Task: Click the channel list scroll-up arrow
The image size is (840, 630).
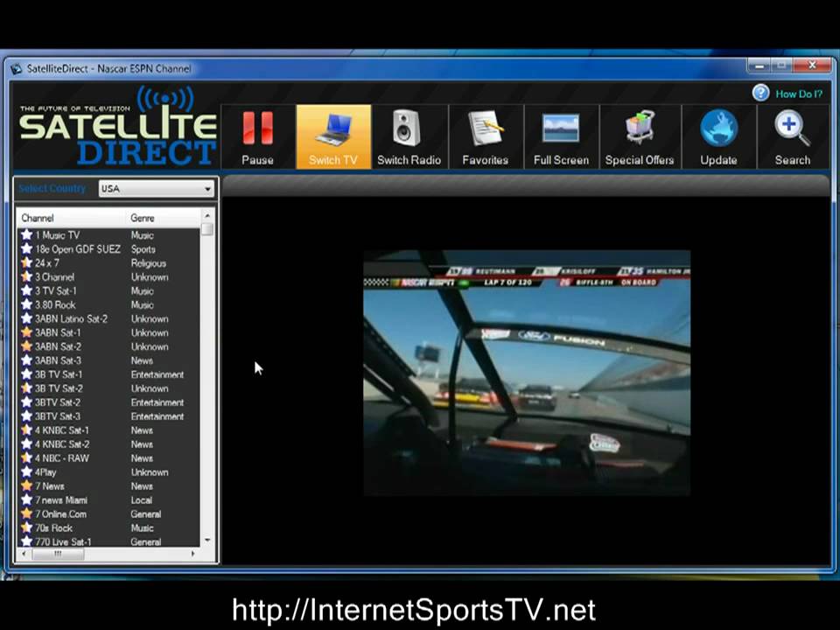Action: (207, 215)
